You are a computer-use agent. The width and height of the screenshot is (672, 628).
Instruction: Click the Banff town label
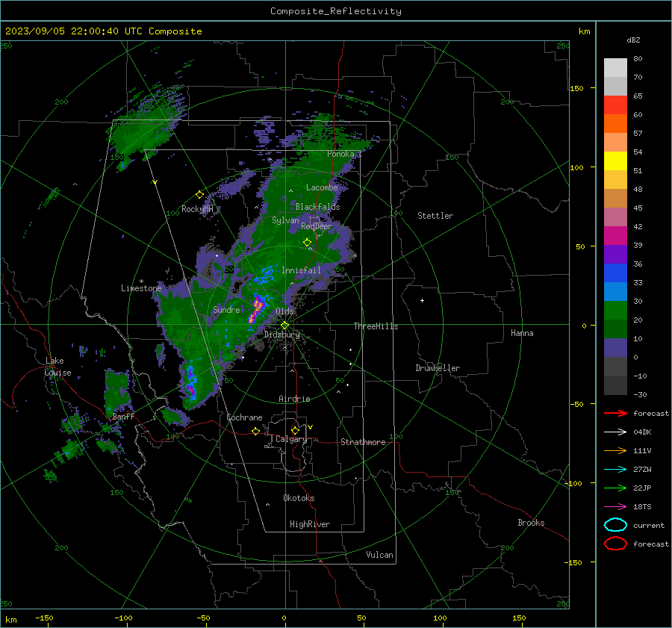[123, 416]
